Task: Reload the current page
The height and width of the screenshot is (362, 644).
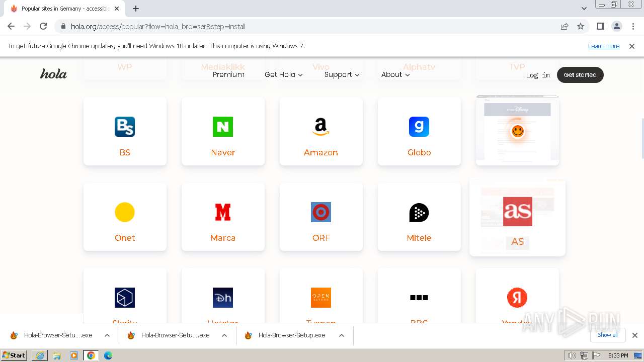Action: point(43,26)
